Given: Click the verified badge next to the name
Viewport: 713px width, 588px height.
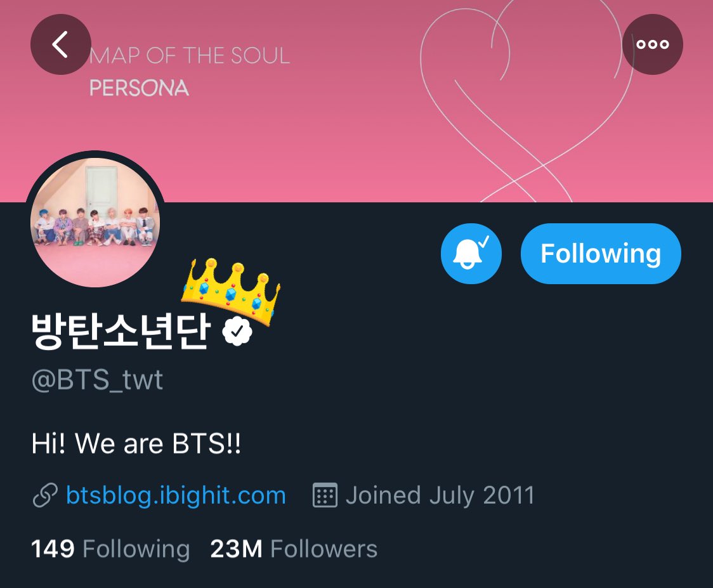Looking at the screenshot, I should click(x=237, y=332).
